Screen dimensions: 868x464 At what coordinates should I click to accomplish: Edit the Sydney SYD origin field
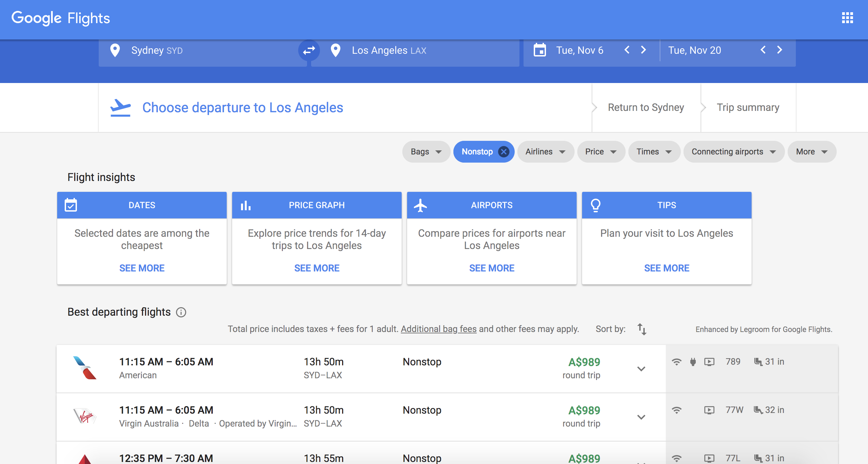pyautogui.click(x=203, y=51)
